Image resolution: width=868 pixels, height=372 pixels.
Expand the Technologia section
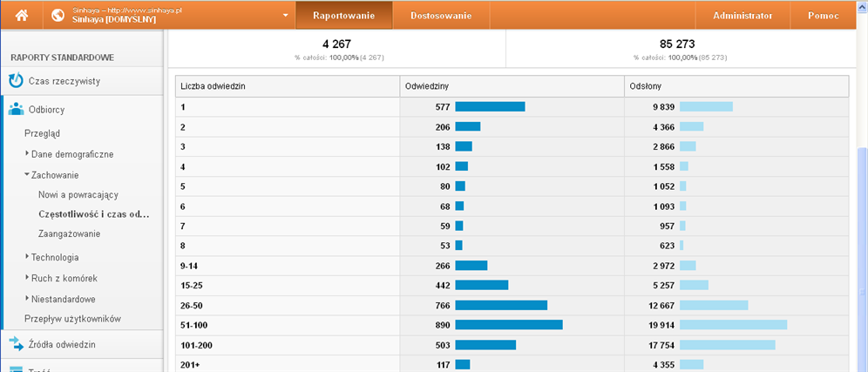click(x=28, y=257)
